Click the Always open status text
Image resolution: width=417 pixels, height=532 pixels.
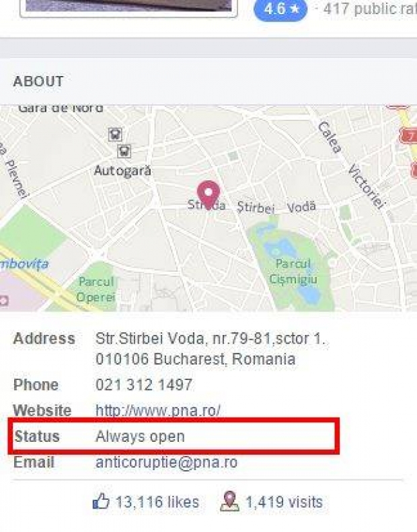140,436
